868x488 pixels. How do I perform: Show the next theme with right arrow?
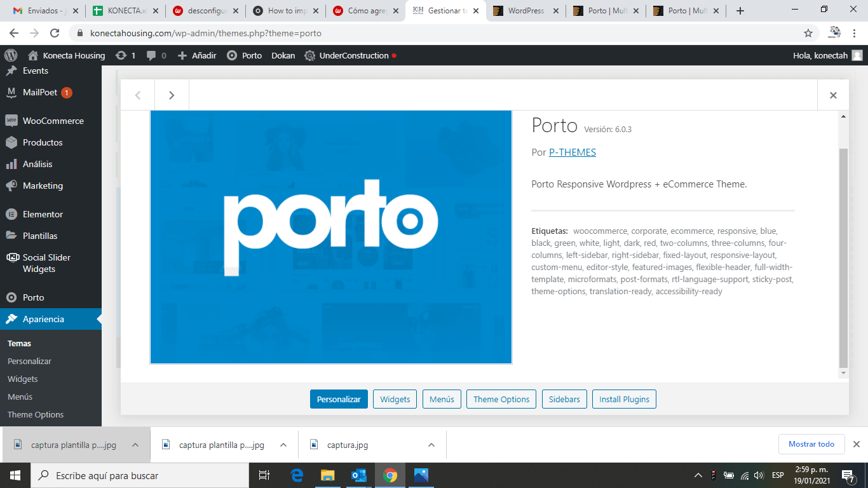172,95
